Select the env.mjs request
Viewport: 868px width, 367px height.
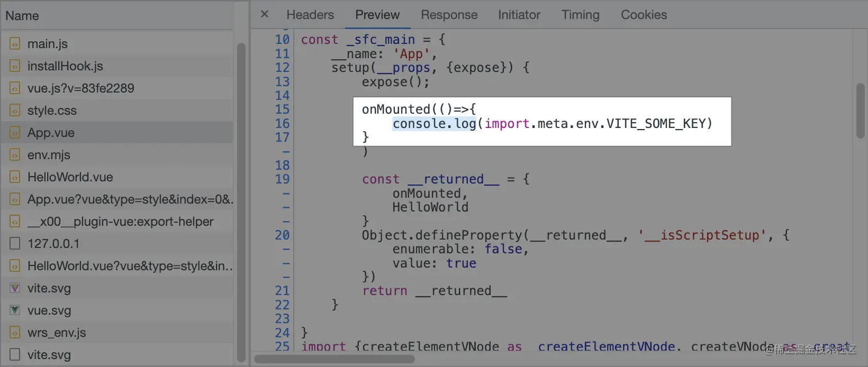pos(117,155)
